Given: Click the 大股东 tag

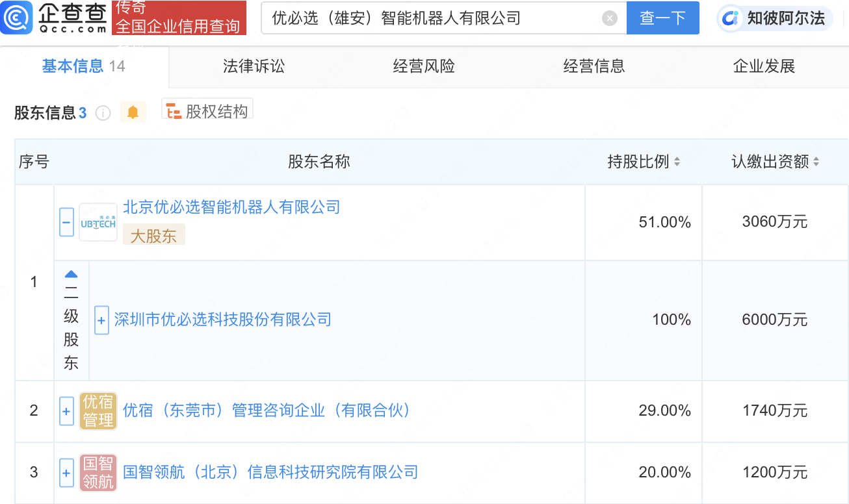Looking at the screenshot, I should coord(154,235).
